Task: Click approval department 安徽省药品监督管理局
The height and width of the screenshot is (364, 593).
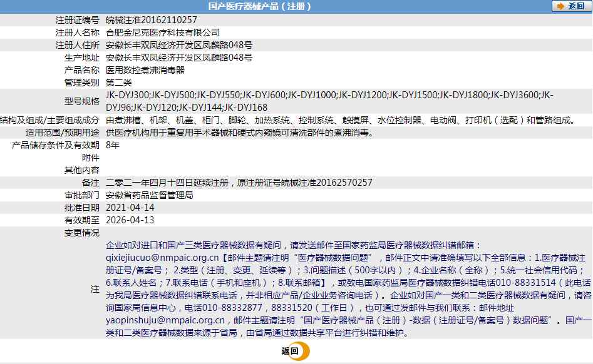Action: 150,195
